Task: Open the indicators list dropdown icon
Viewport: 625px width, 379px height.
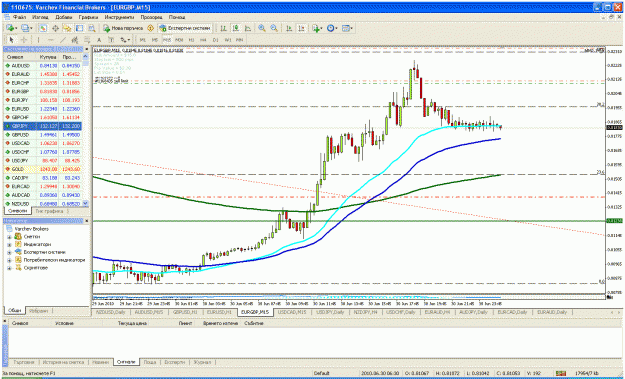Action: point(317,28)
